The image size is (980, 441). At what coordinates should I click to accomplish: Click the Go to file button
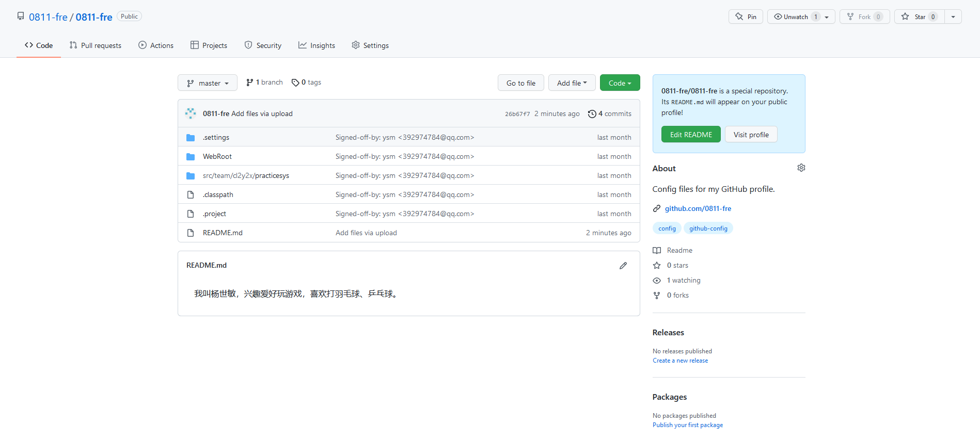(x=521, y=83)
